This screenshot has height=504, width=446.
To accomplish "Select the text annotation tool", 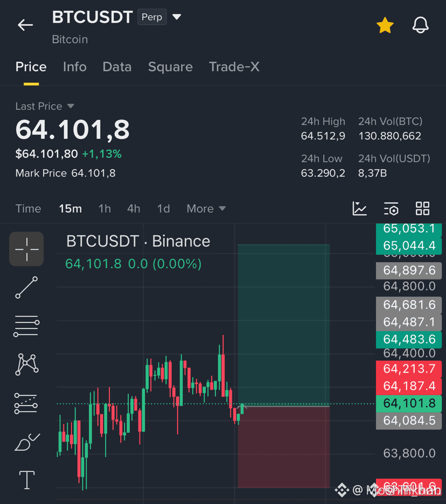I will tap(27, 480).
